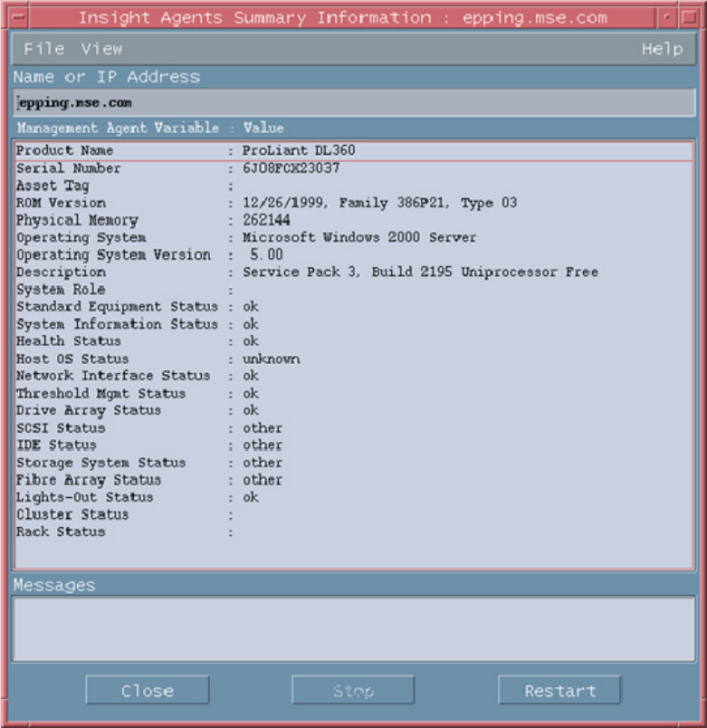Select the Drive Array Status row

pyautogui.click(x=354, y=410)
